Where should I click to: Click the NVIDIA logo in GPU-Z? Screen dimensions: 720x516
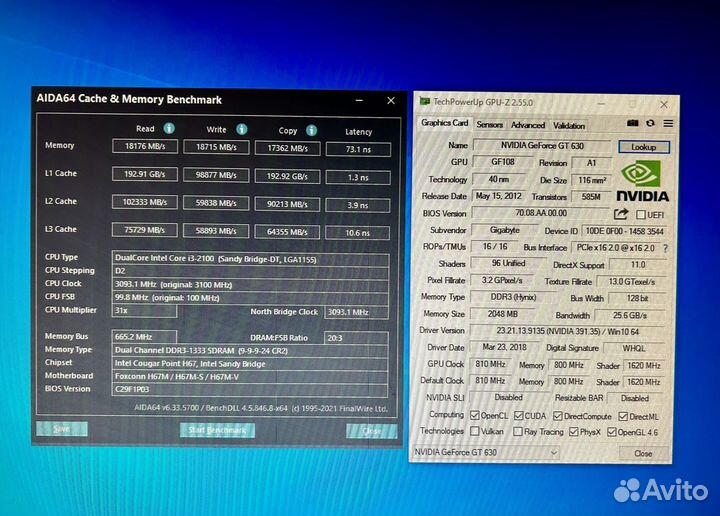(x=642, y=181)
